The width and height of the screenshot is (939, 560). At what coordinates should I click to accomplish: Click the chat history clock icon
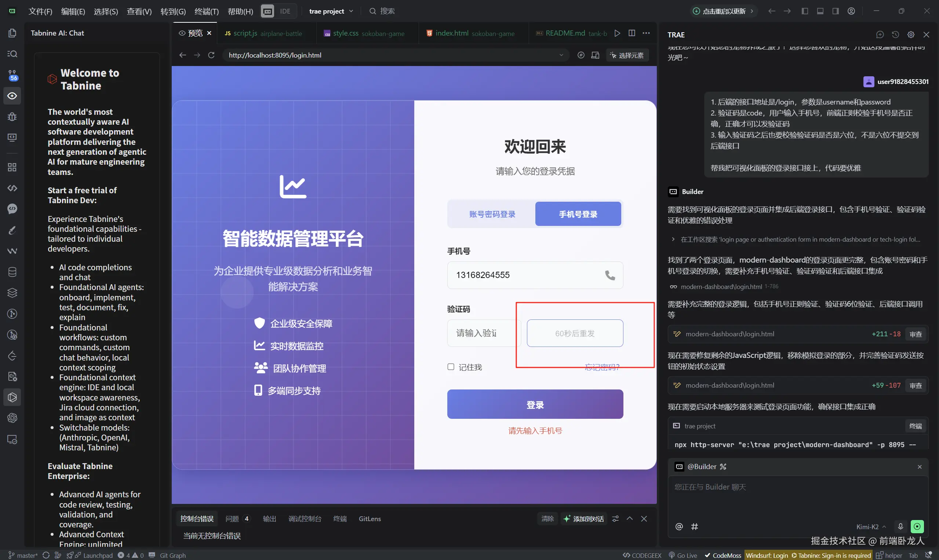tap(895, 35)
